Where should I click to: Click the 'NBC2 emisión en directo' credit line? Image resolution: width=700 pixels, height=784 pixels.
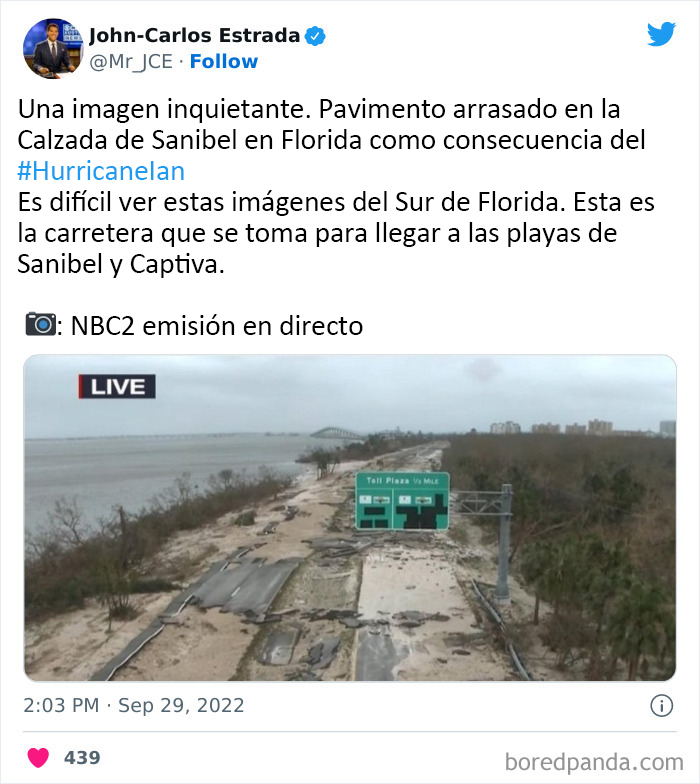pos(217,326)
